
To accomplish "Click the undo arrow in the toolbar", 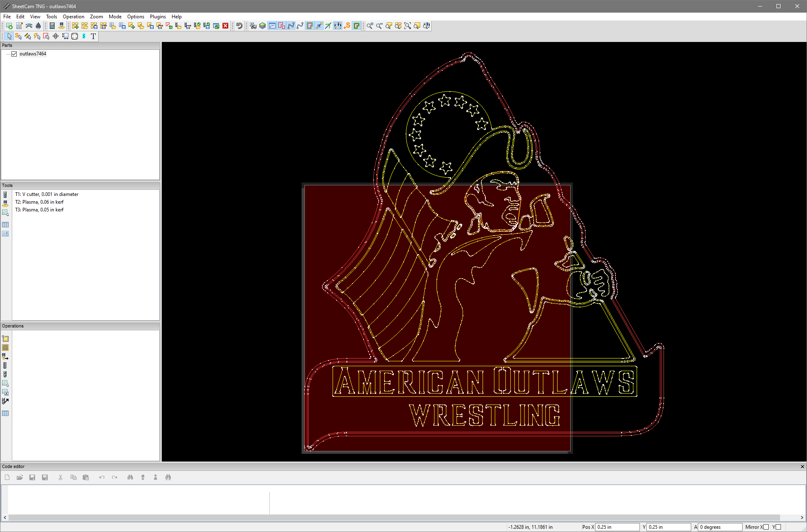I will coord(239,26).
